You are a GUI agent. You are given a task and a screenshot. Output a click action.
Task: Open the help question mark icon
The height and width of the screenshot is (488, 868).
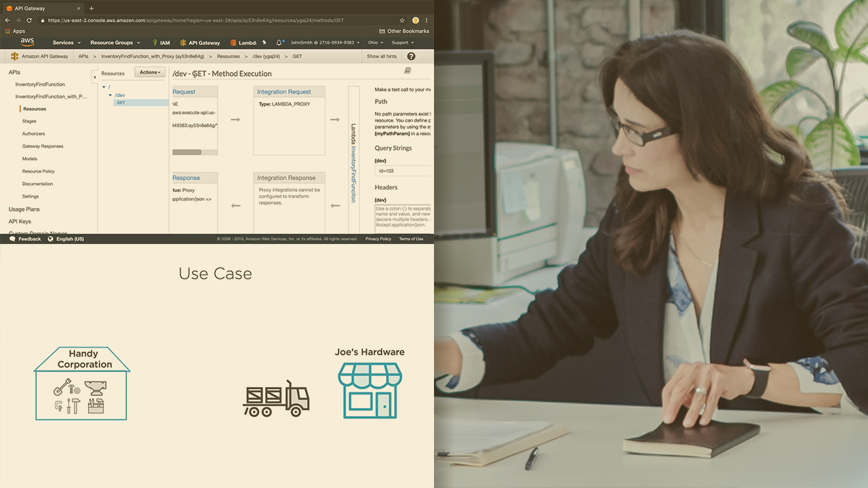411,56
